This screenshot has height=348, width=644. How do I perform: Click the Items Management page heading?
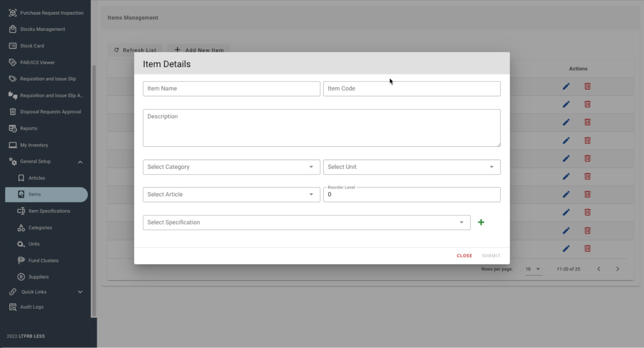click(x=133, y=18)
